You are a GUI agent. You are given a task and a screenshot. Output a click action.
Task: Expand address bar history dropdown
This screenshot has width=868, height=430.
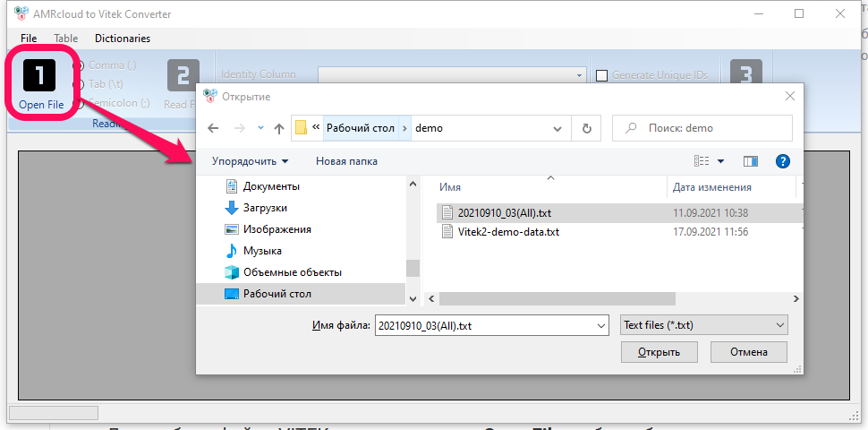coord(557,129)
